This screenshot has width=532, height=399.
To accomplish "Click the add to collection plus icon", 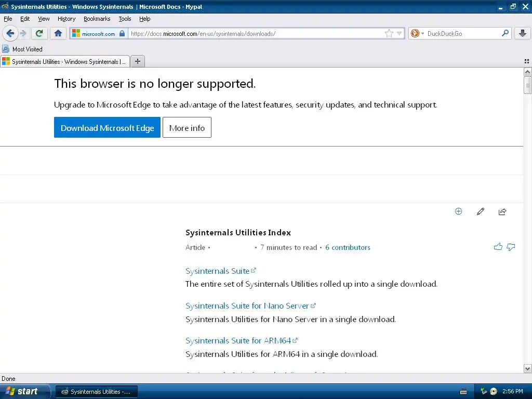I will tap(458, 211).
